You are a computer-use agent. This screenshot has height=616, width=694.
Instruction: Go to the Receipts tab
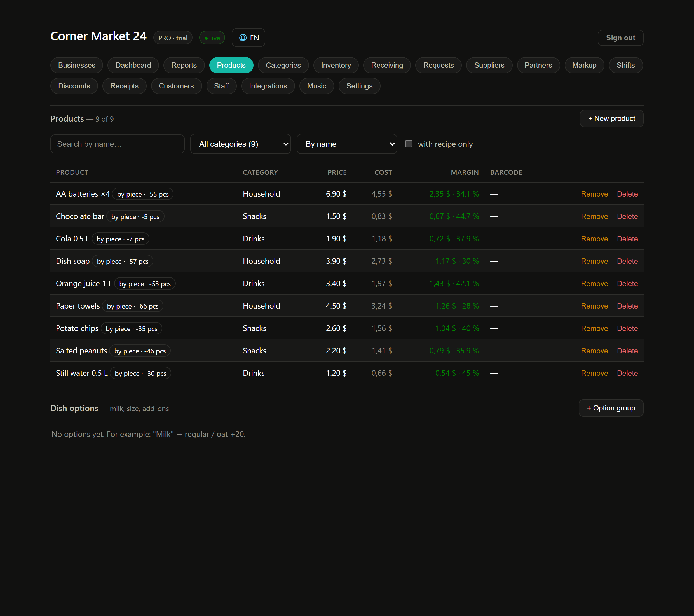(124, 86)
